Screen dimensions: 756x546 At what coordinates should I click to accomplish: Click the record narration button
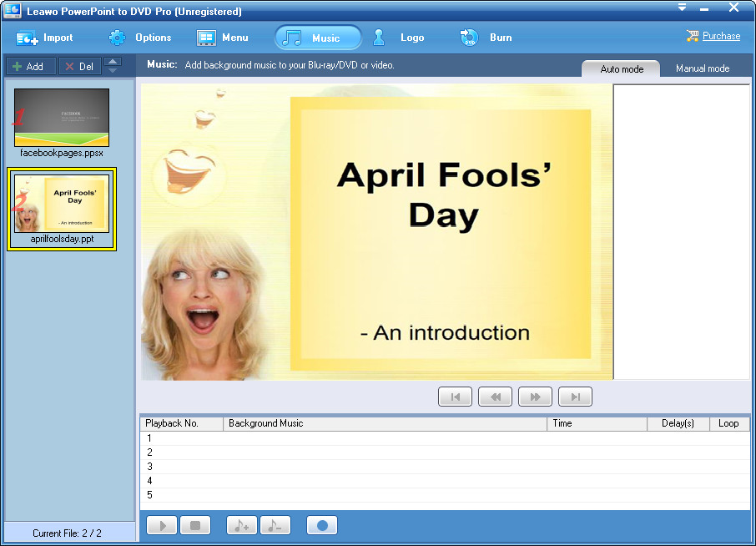click(x=322, y=526)
